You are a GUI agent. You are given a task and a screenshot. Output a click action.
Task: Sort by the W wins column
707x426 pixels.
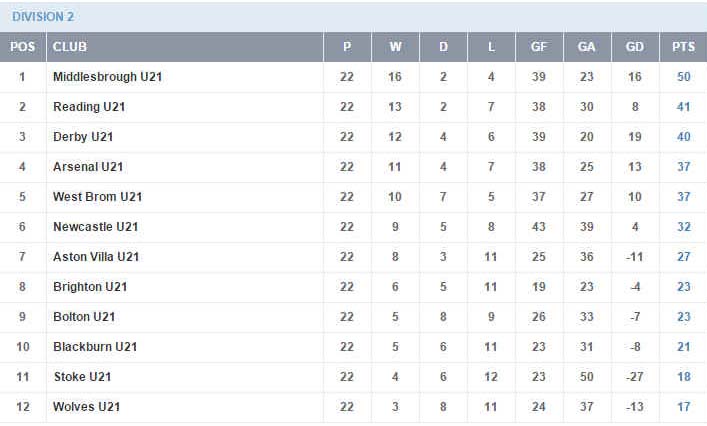coord(395,47)
